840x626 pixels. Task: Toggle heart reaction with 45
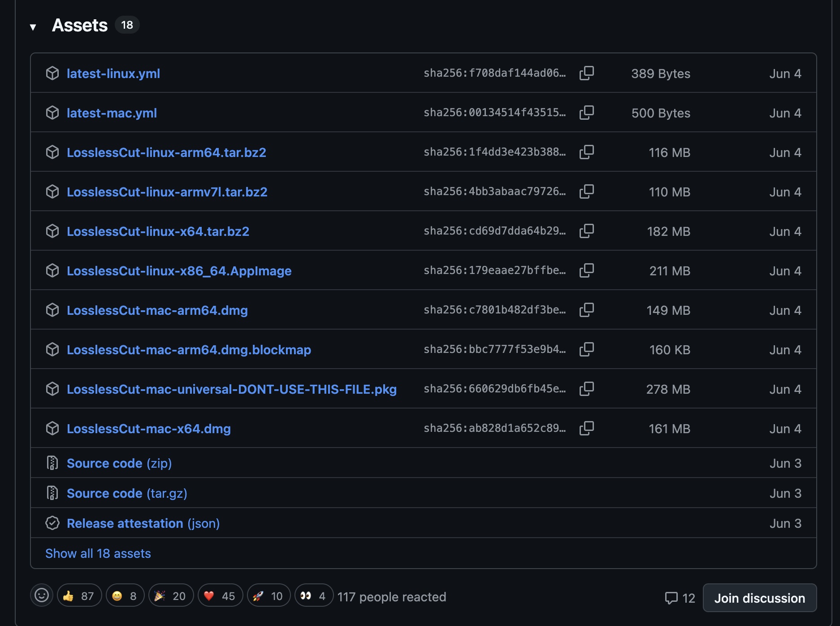pyautogui.click(x=220, y=596)
